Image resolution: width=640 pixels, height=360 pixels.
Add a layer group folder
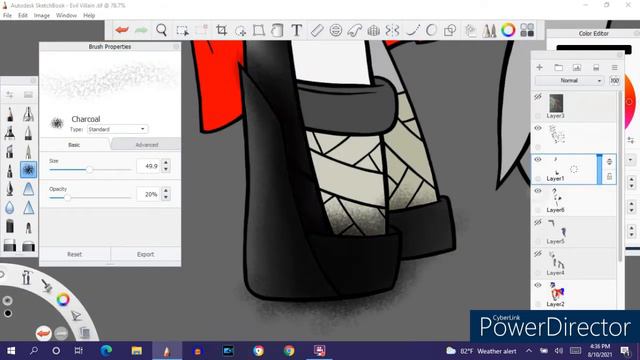(x=558, y=67)
